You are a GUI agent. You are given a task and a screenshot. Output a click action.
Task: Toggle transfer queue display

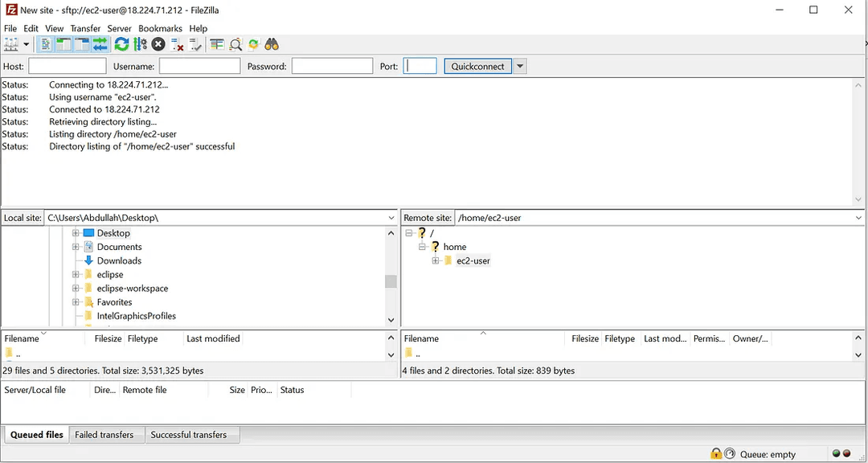tap(100, 44)
